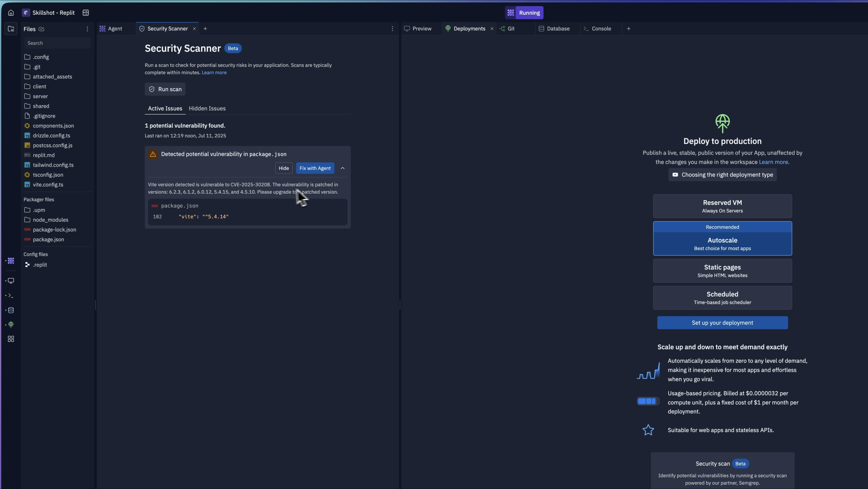Watch Choosing the right deployment type video
Screen dimensions: 868x489
(723, 175)
